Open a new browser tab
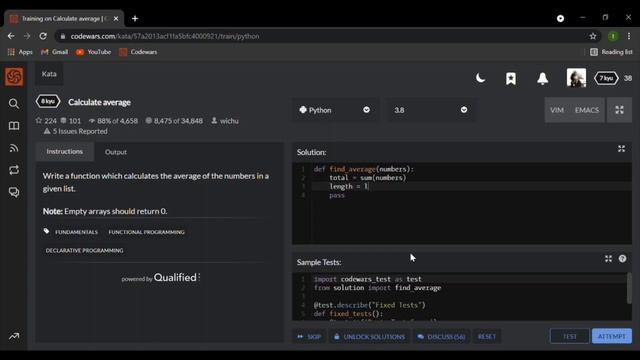640x360 pixels. point(135,18)
